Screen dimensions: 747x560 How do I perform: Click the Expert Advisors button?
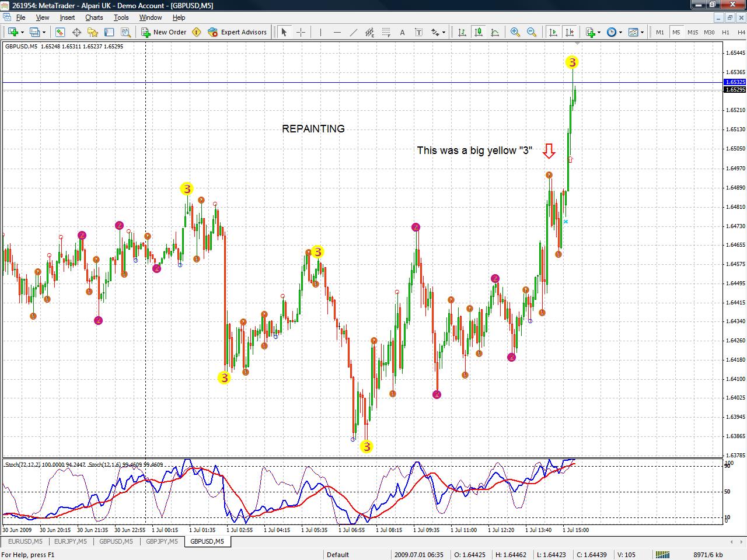pos(238,32)
